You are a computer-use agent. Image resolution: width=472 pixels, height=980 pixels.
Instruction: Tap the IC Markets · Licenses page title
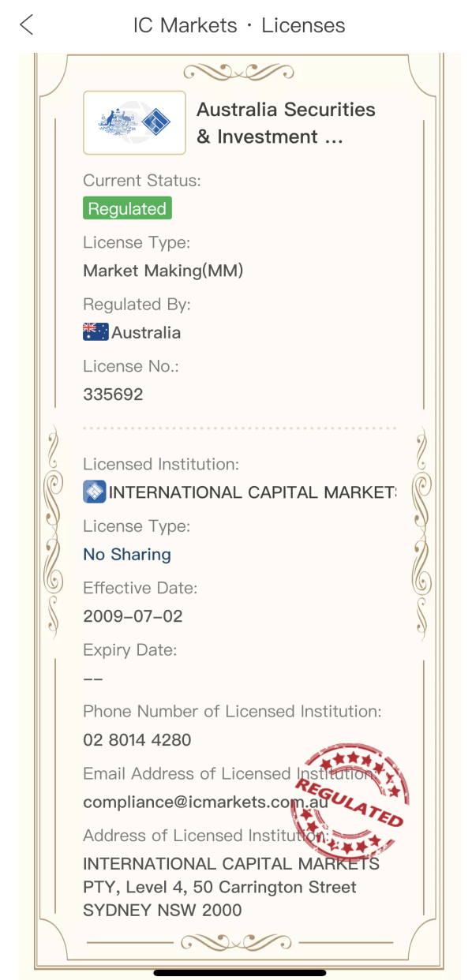pyautogui.click(x=239, y=25)
